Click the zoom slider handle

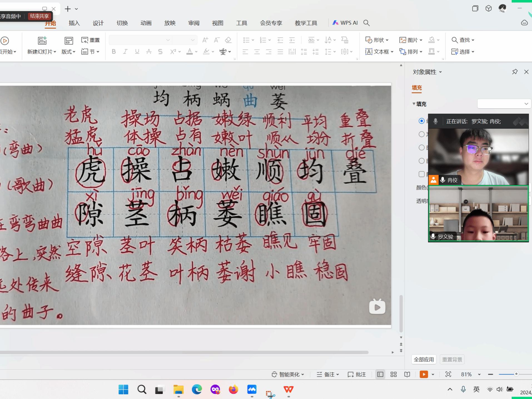coord(516,374)
